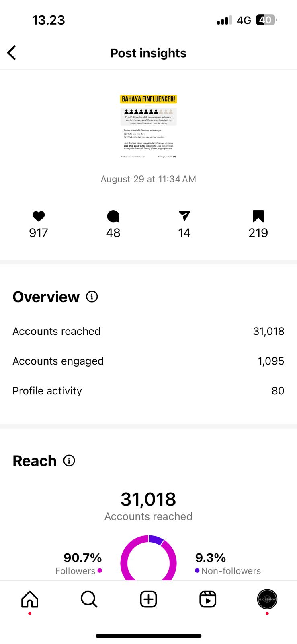
Task: Open the Reels tab icon
Action: tap(208, 599)
